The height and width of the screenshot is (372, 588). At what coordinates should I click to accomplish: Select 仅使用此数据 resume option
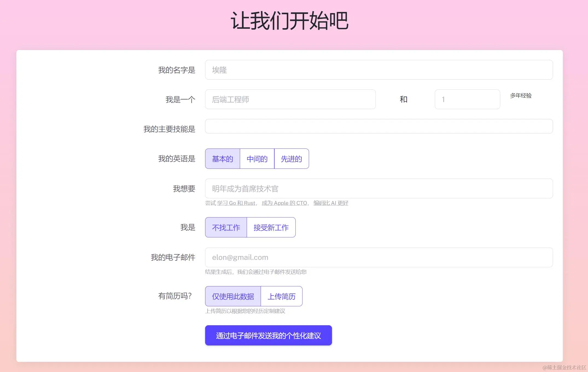pyautogui.click(x=233, y=296)
